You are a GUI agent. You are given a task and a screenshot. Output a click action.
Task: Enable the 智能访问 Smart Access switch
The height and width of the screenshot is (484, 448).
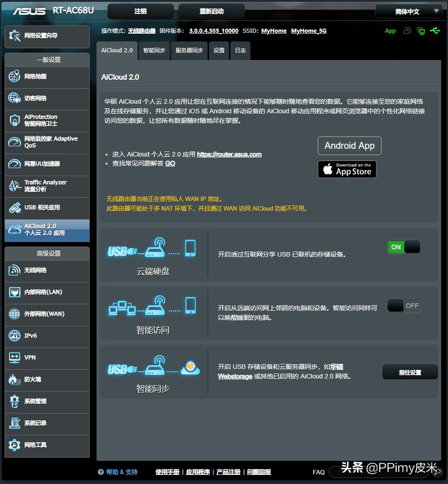coord(403,305)
